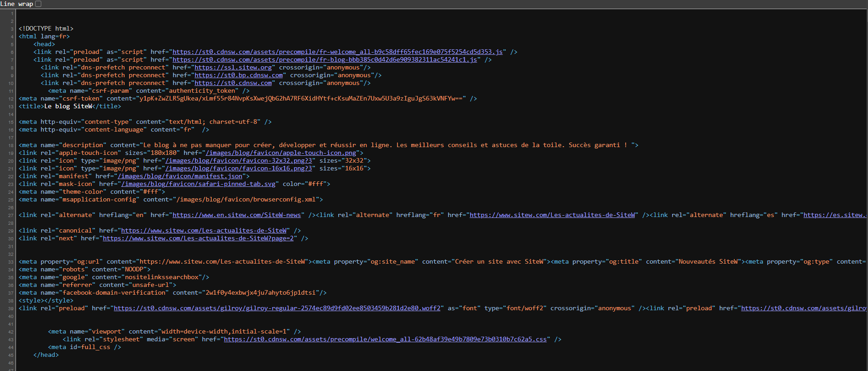This screenshot has width=868, height=371.
Task: Enable the Line wrap checkbox
Action: point(38,4)
